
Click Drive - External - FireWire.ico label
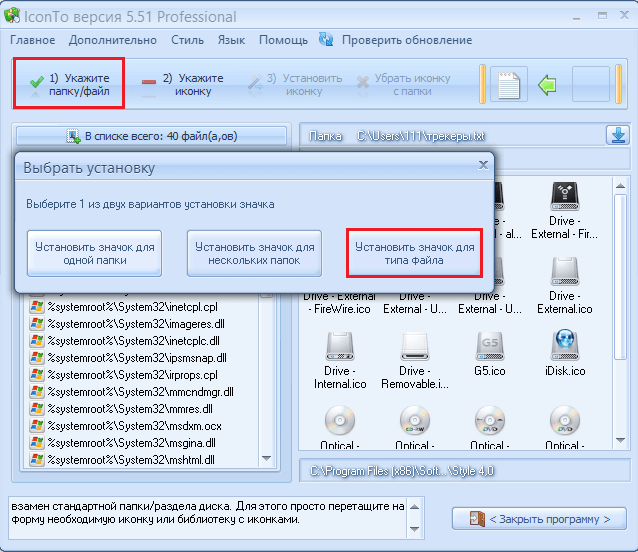pyautogui.click(x=340, y=303)
